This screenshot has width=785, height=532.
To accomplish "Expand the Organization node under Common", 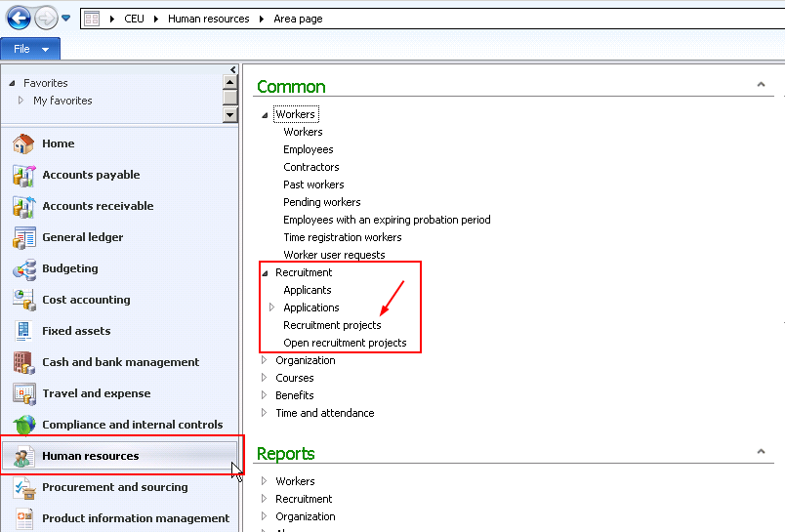I will [x=265, y=360].
